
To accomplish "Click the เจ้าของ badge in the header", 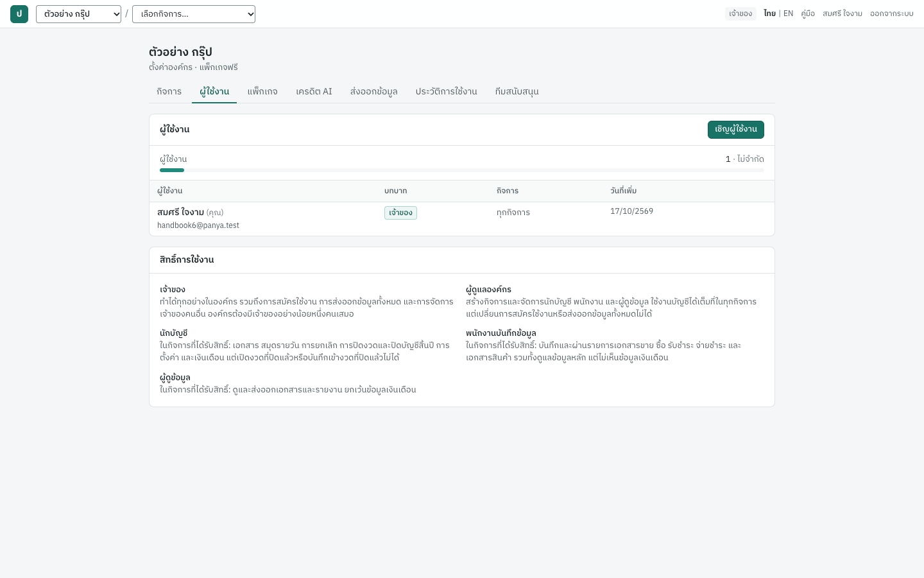I will point(740,13).
